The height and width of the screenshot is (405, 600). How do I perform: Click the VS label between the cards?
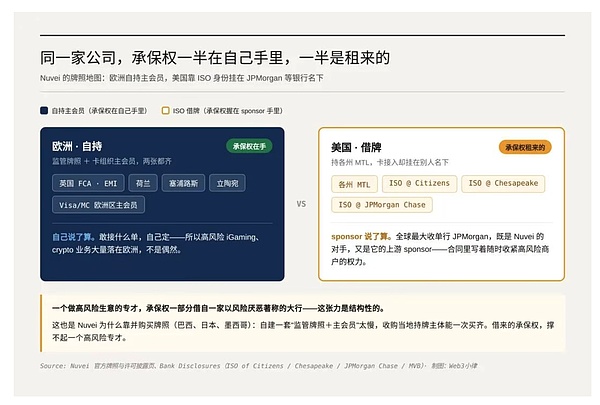(301, 204)
